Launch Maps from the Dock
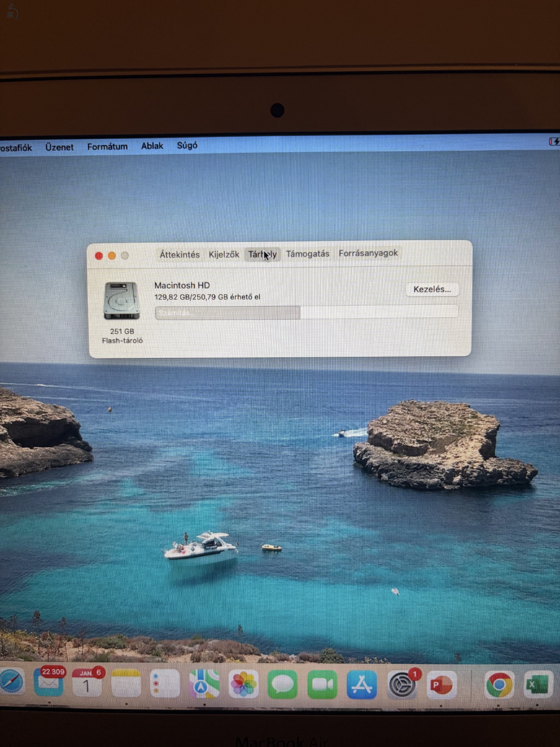The height and width of the screenshot is (747, 560). [204, 684]
